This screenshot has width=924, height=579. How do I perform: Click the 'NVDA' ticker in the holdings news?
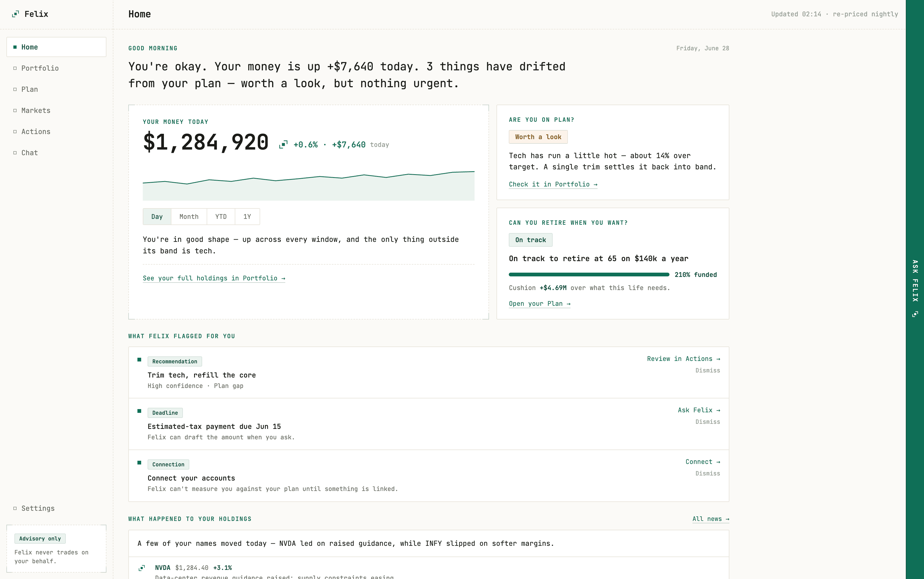tap(163, 567)
